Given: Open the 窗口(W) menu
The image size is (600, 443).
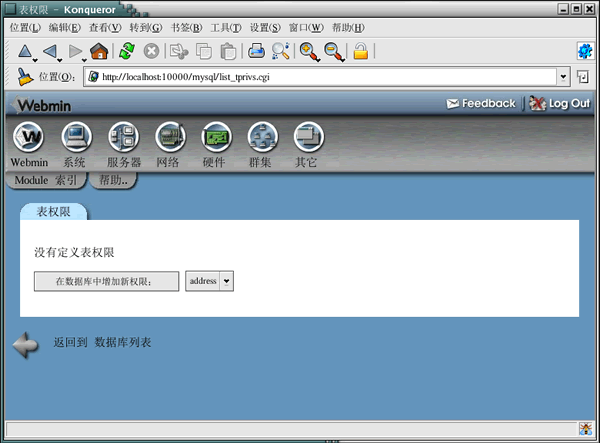Looking at the screenshot, I should [306, 28].
